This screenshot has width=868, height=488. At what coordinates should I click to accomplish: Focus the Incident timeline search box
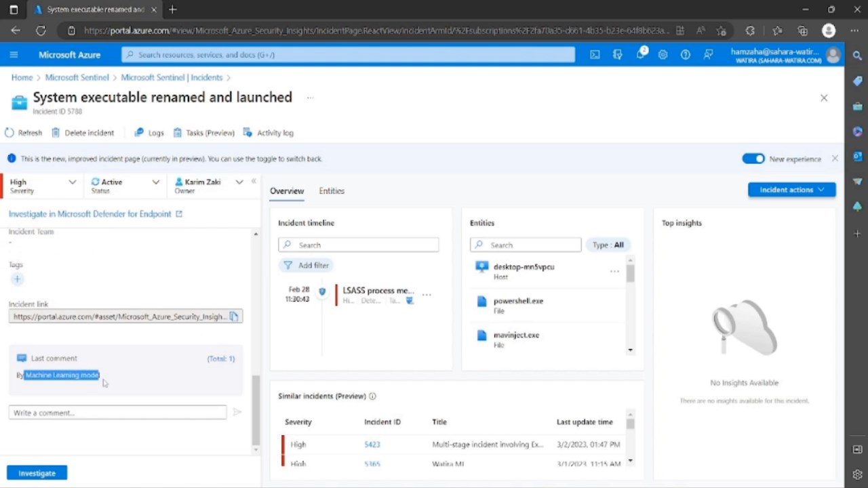point(358,245)
